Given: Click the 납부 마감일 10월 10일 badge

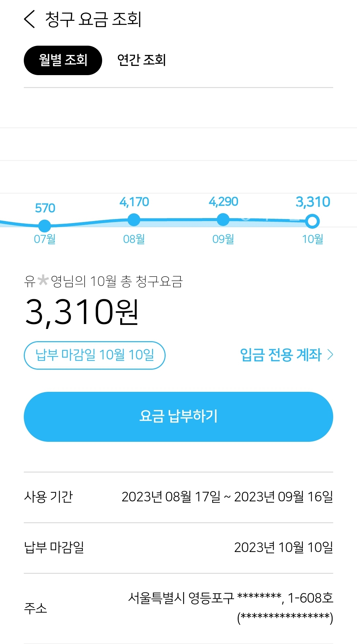Looking at the screenshot, I should (95, 355).
